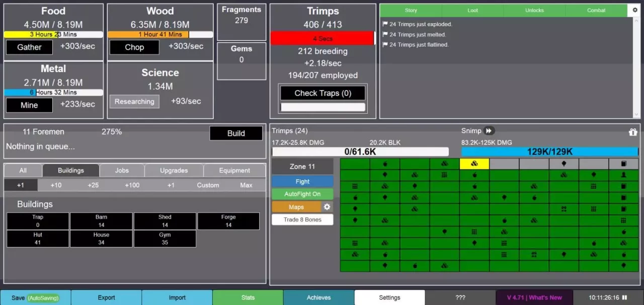The width and height of the screenshot is (644, 305).
Task: Open the Upgrades tab
Action: [174, 171]
